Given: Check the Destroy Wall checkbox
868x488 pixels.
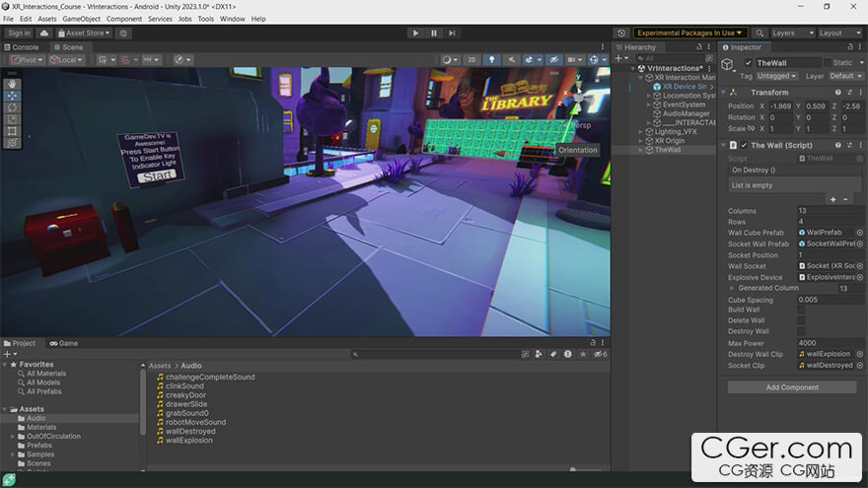Looking at the screenshot, I should (x=801, y=331).
